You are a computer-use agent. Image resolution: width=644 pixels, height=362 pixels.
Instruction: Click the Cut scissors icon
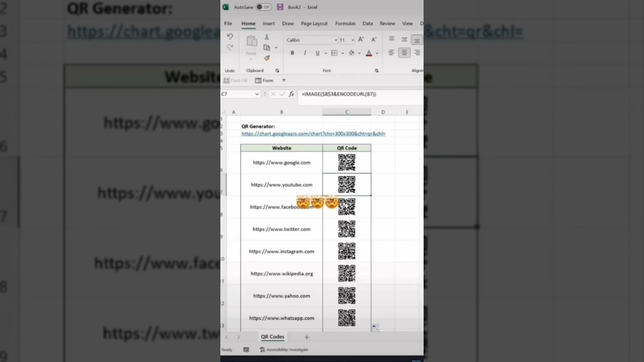267,37
